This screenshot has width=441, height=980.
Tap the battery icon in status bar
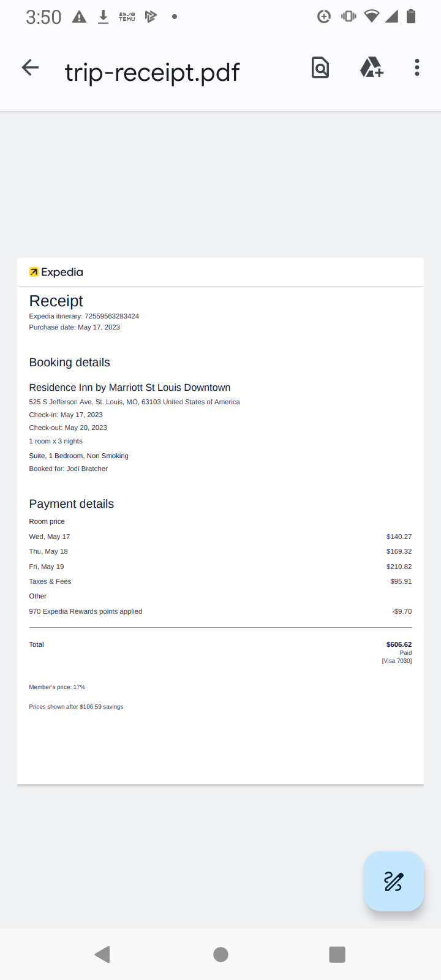click(x=411, y=17)
